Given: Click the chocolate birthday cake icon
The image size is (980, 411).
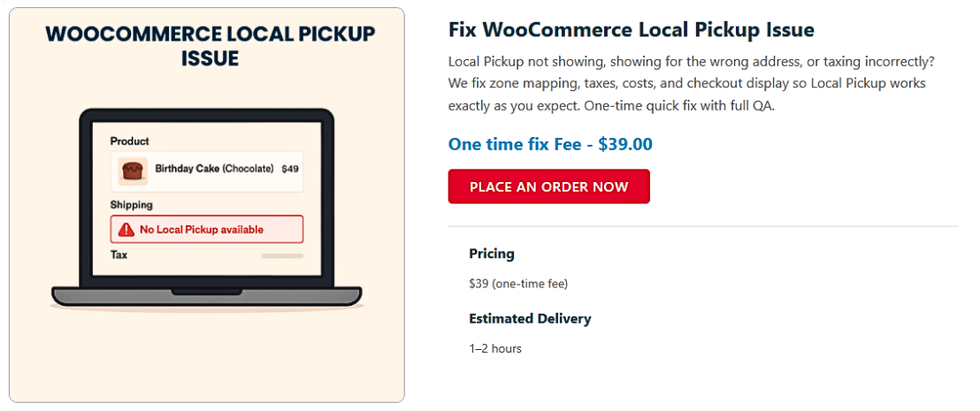Looking at the screenshot, I should [133, 170].
